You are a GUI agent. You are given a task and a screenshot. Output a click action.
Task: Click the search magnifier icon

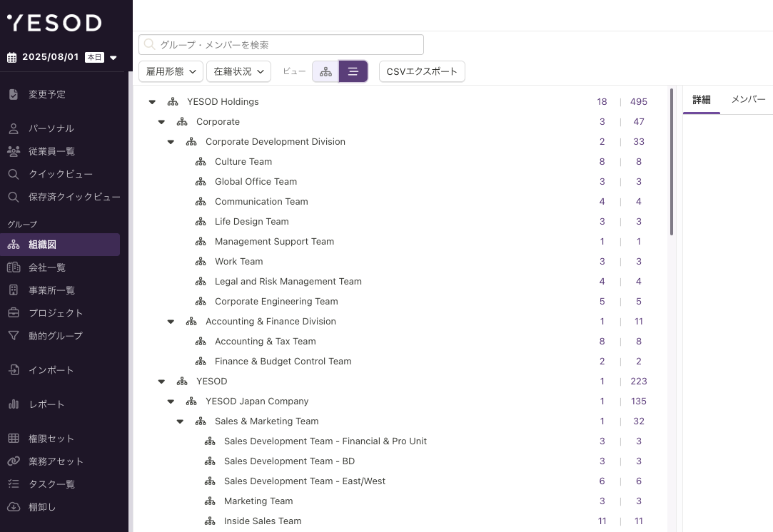(x=150, y=45)
